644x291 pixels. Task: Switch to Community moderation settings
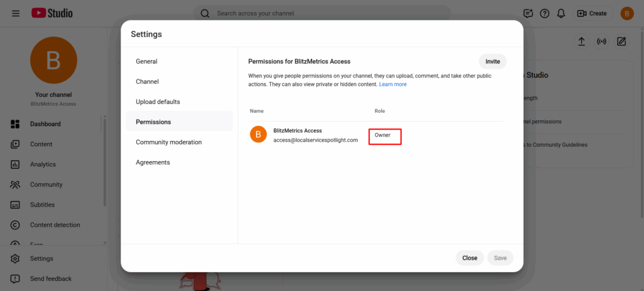click(169, 142)
